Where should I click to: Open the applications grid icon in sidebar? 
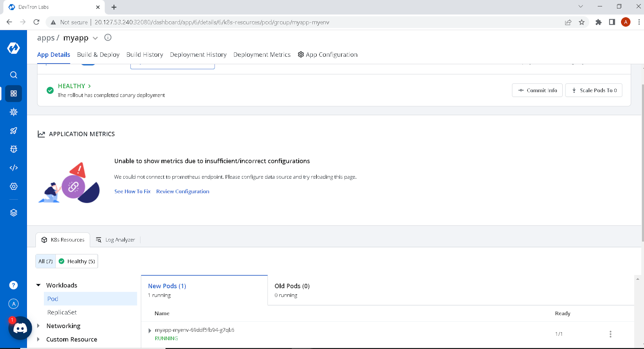[14, 93]
